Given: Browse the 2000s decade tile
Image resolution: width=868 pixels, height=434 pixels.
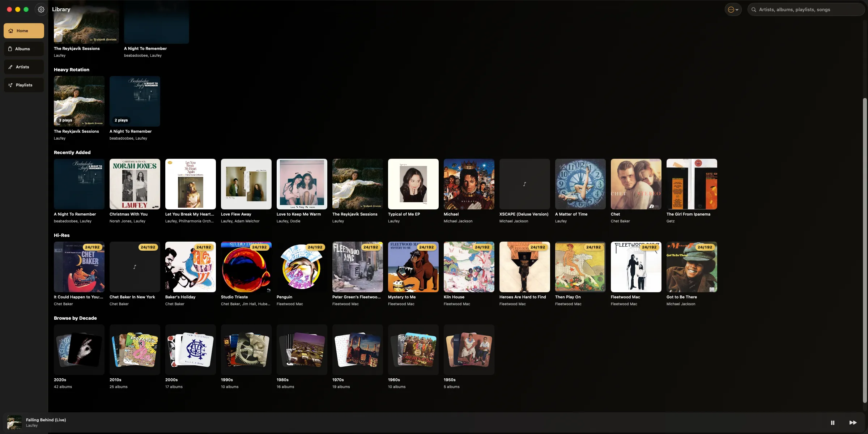Looking at the screenshot, I should pyautogui.click(x=191, y=350).
